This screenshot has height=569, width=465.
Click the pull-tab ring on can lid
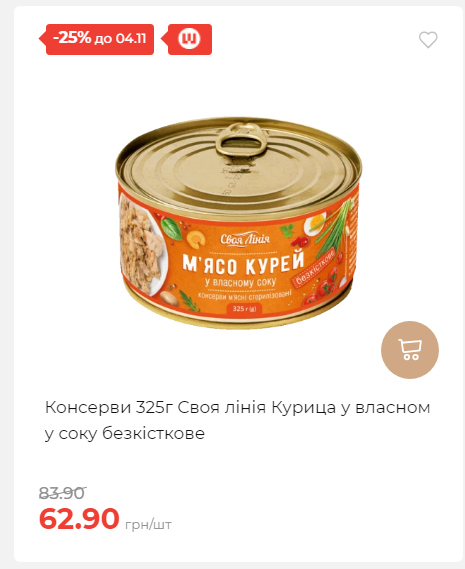[x=239, y=140]
